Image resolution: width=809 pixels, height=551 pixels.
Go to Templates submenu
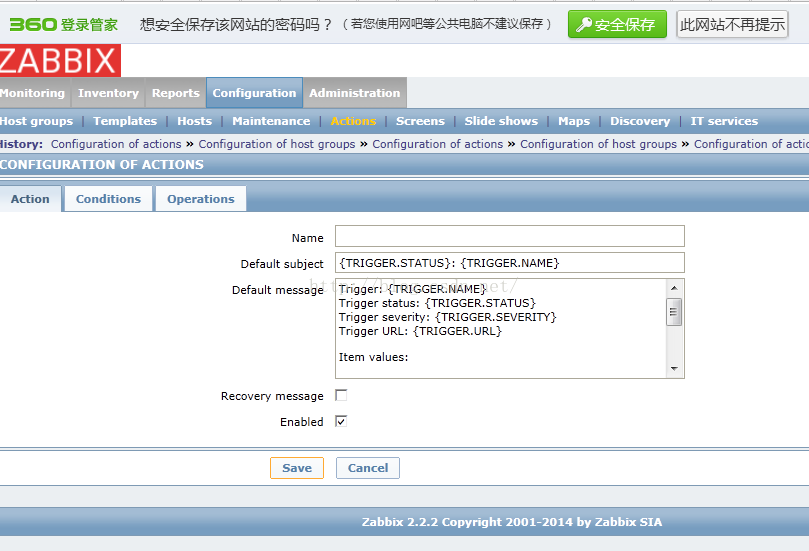coord(125,121)
